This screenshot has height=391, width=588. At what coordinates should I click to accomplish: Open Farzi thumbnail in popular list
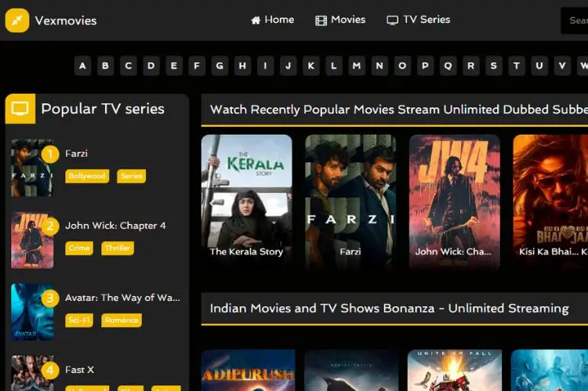(x=32, y=168)
